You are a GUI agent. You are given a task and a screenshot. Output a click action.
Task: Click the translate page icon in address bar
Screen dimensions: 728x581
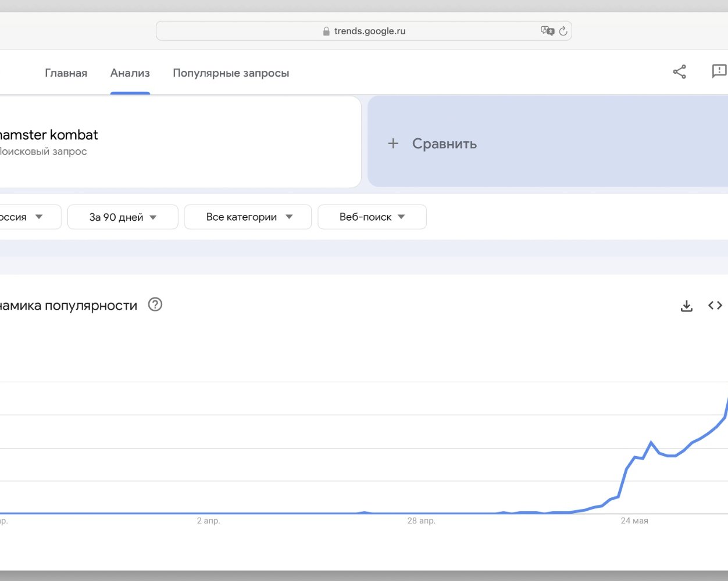pos(547,31)
